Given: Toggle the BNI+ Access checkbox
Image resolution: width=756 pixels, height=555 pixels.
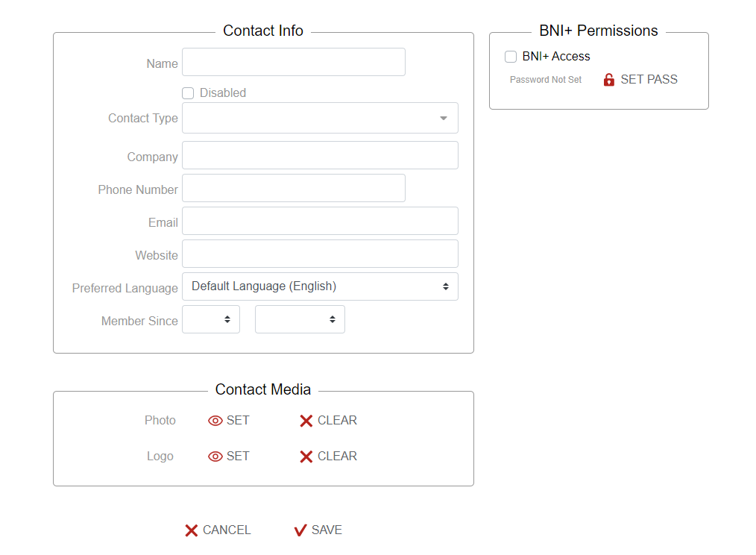Looking at the screenshot, I should point(511,57).
